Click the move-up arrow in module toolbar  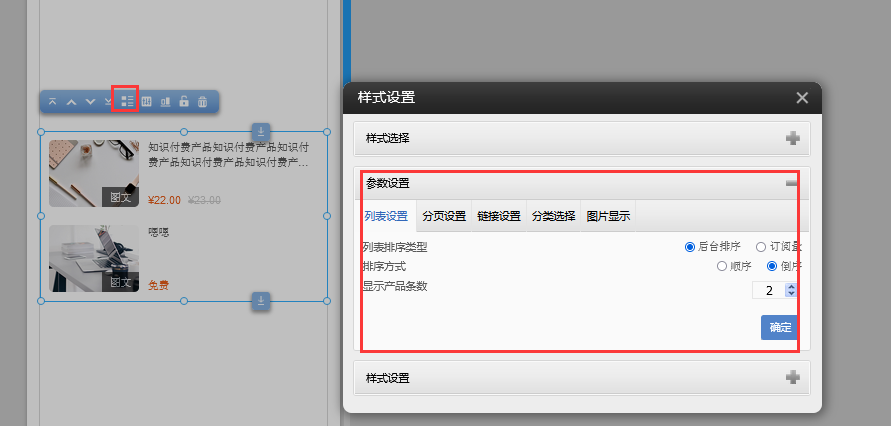pos(71,102)
